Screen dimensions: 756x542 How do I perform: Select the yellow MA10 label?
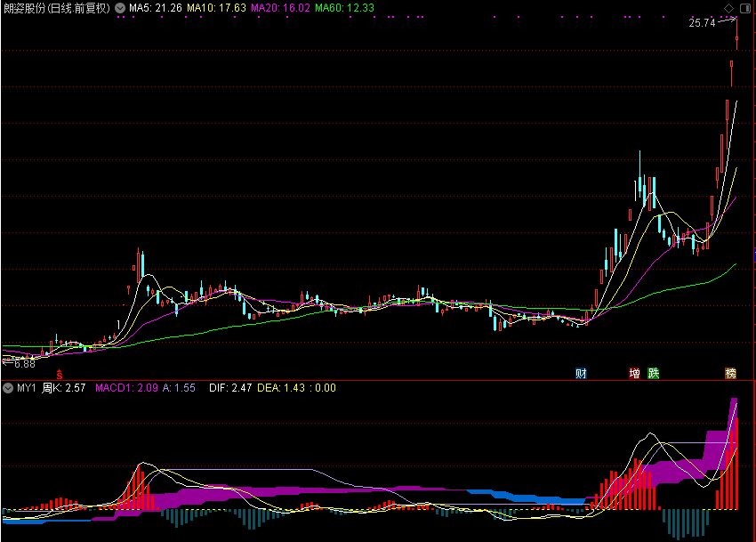[x=216, y=8]
